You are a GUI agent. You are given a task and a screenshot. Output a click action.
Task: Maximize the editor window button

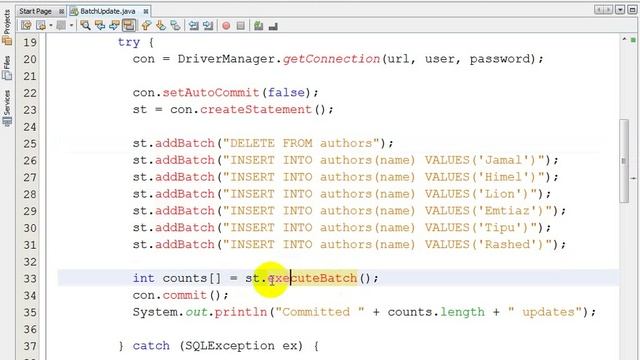(632, 10)
